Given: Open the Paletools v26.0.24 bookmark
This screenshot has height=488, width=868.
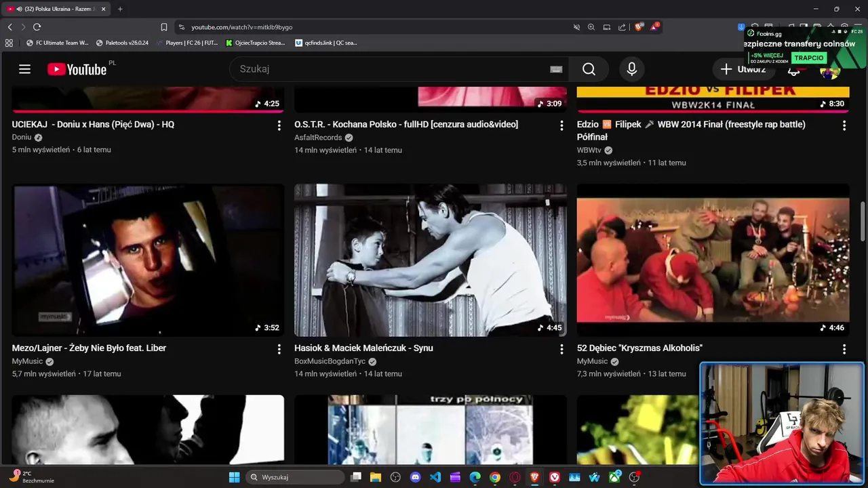Looking at the screenshot, I should pyautogui.click(x=122, y=43).
